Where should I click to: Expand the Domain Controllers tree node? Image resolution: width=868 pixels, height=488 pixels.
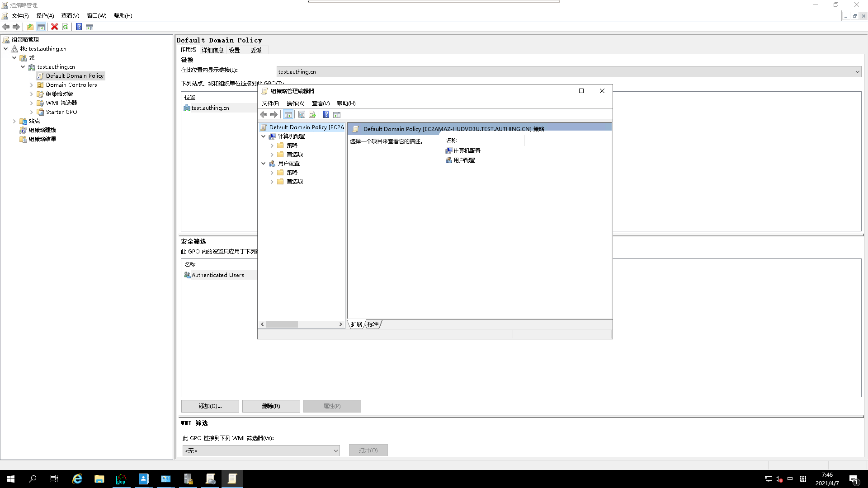(32, 85)
